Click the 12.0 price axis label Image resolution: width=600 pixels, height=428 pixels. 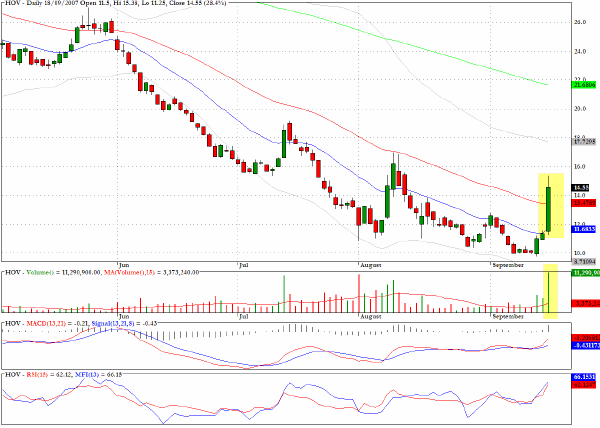tap(580, 223)
